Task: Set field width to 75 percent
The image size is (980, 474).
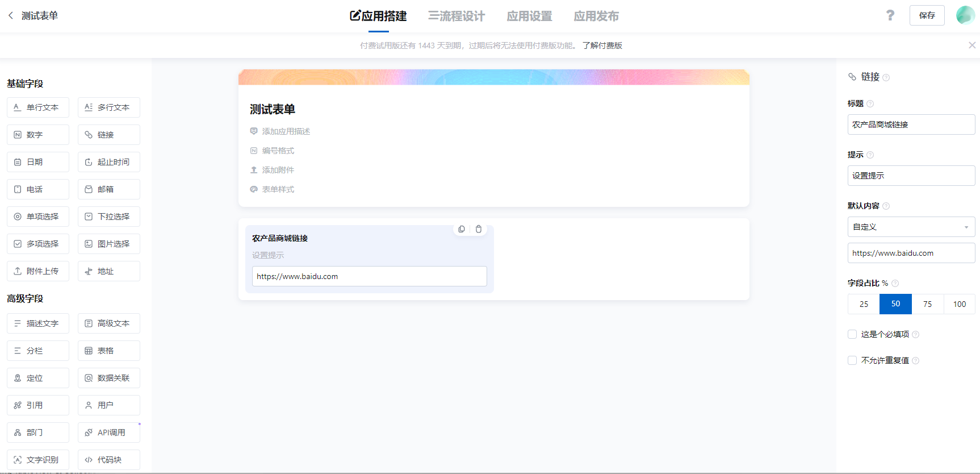Action: tap(927, 304)
